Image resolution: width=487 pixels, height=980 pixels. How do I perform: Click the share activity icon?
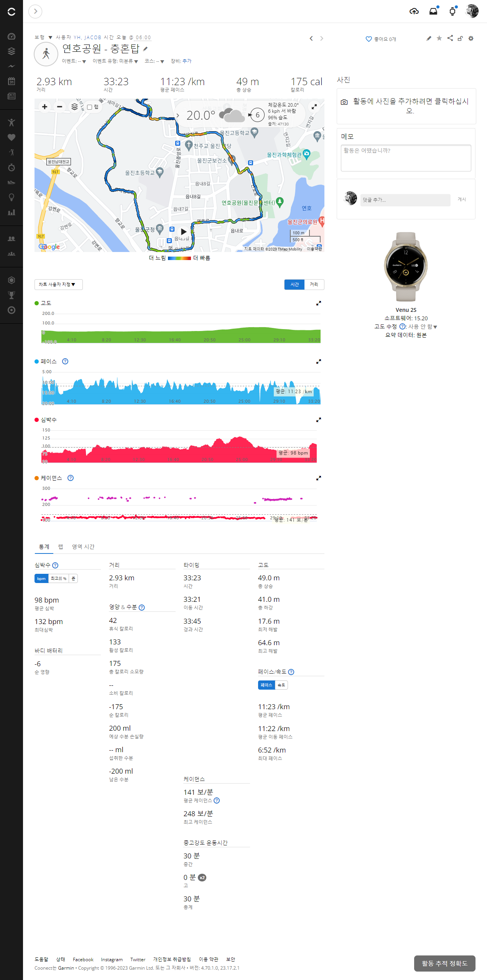pyautogui.click(x=450, y=38)
